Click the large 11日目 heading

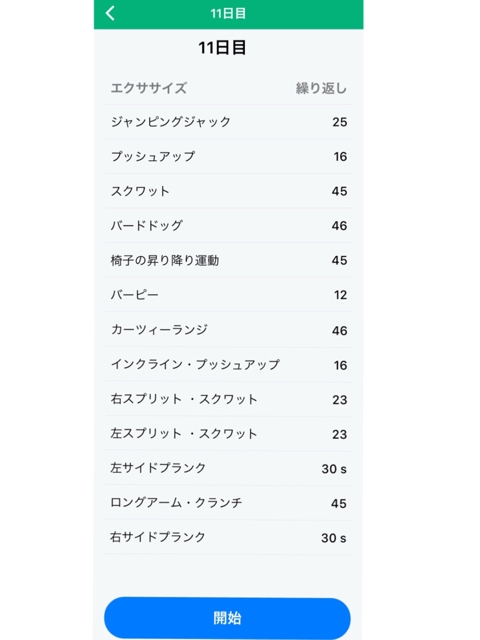pyautogui.click(x=222, y=48)
